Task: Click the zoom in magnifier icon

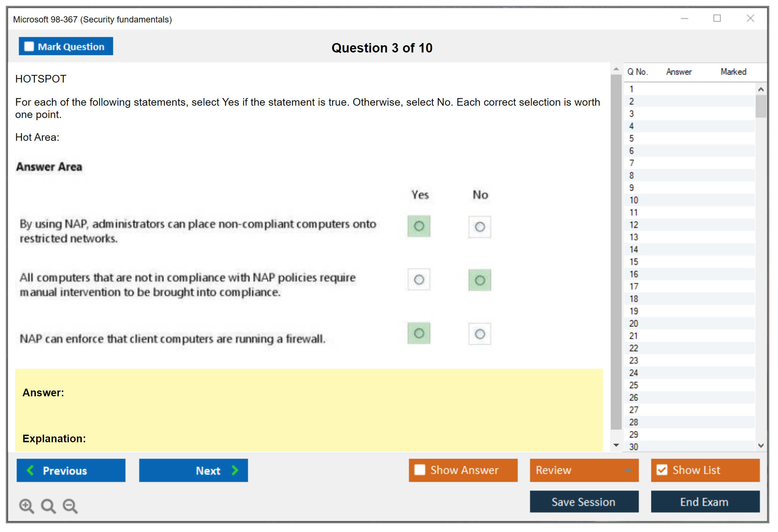Action: (x=26, y=506)
